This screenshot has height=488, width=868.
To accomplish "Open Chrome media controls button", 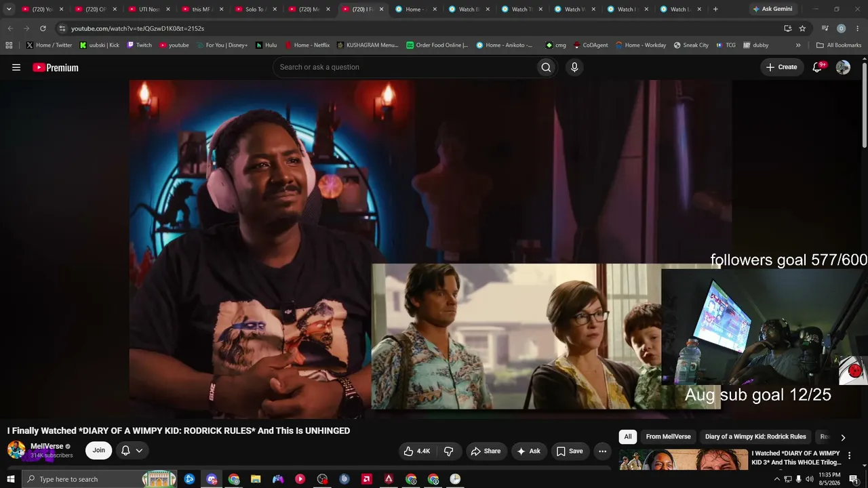I will click(x=825, y=28).
